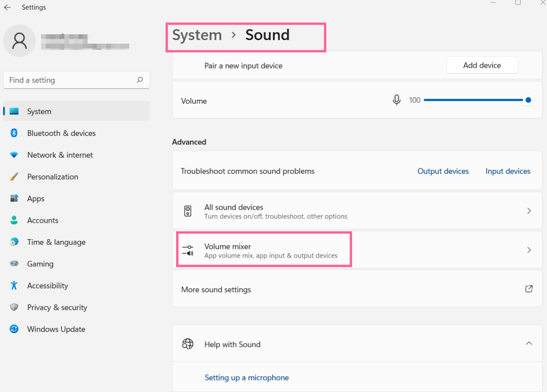547x392 pixels.
Task: Open Accounts settings
Action: point(77,220)
